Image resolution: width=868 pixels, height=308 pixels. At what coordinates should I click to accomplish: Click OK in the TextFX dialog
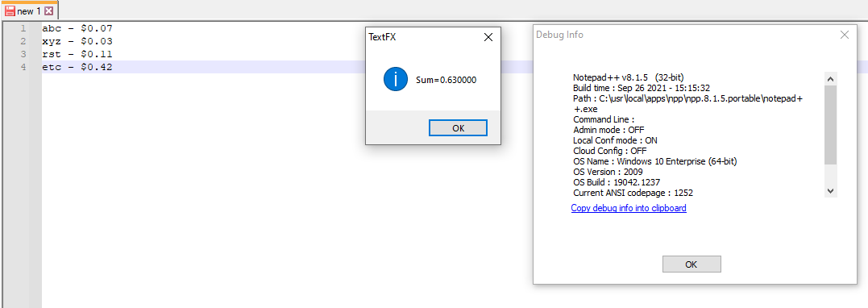458,128
